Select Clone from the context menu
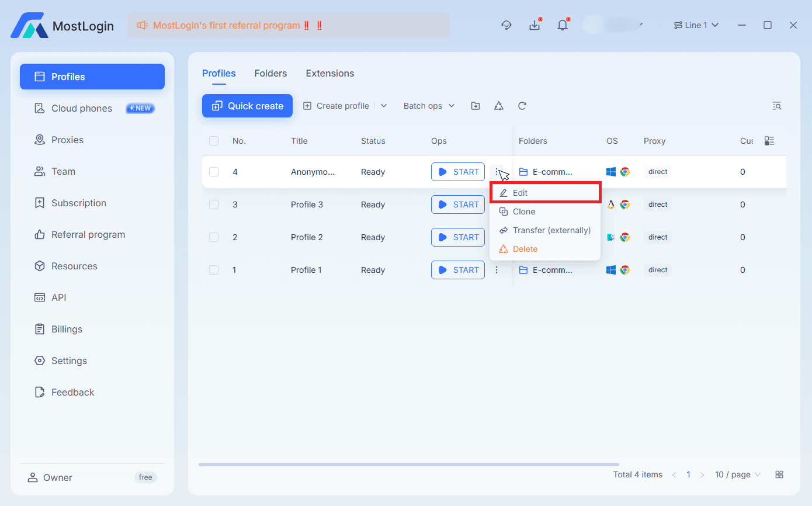The width and height of the screenshot is (812, 506). (x=523, y=212)
